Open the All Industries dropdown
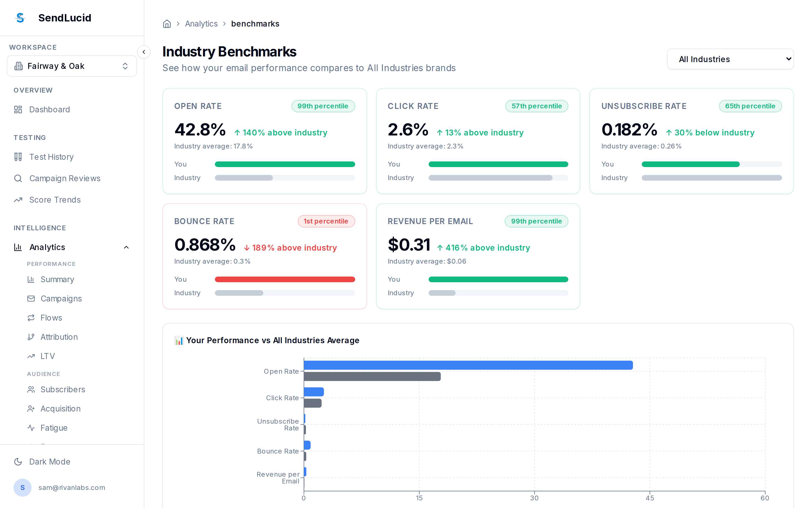This screenshot has height=508, width=812. (730, 59)
